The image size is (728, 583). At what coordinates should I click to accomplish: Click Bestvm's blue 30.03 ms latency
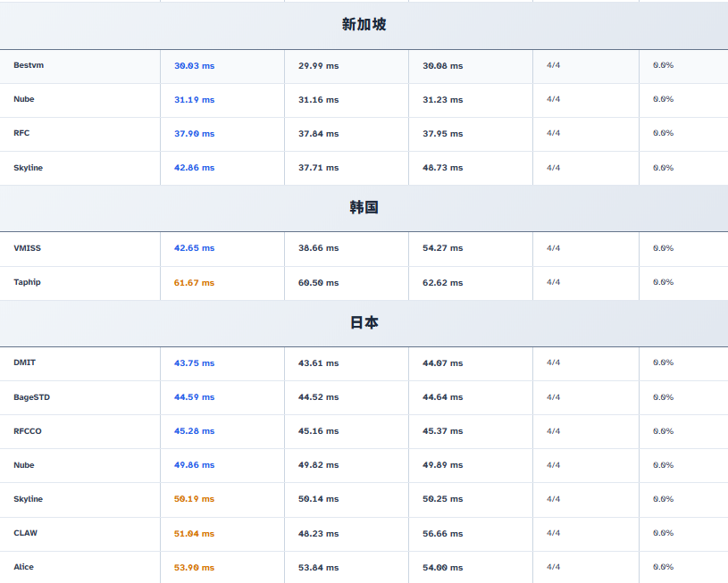point(194,66)
